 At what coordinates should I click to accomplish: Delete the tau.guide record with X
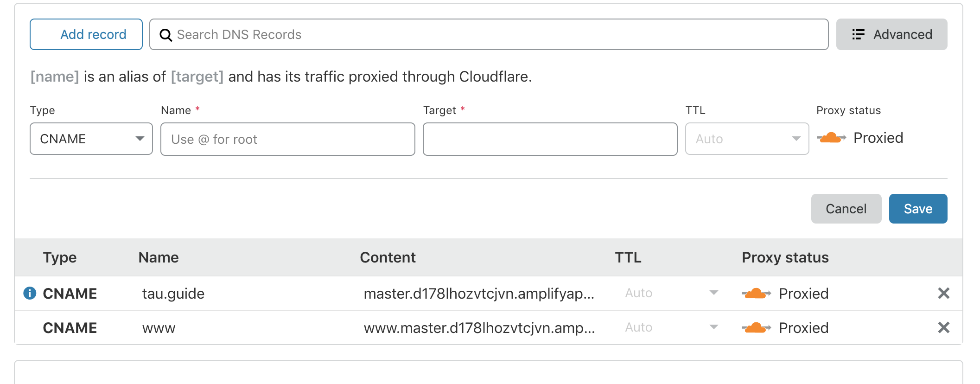[x=943, y=293]
